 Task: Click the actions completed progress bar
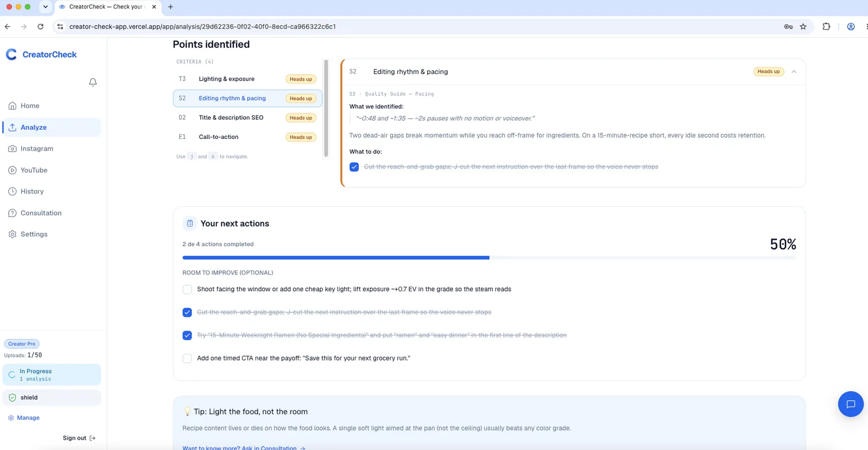[x=489, y=258]
